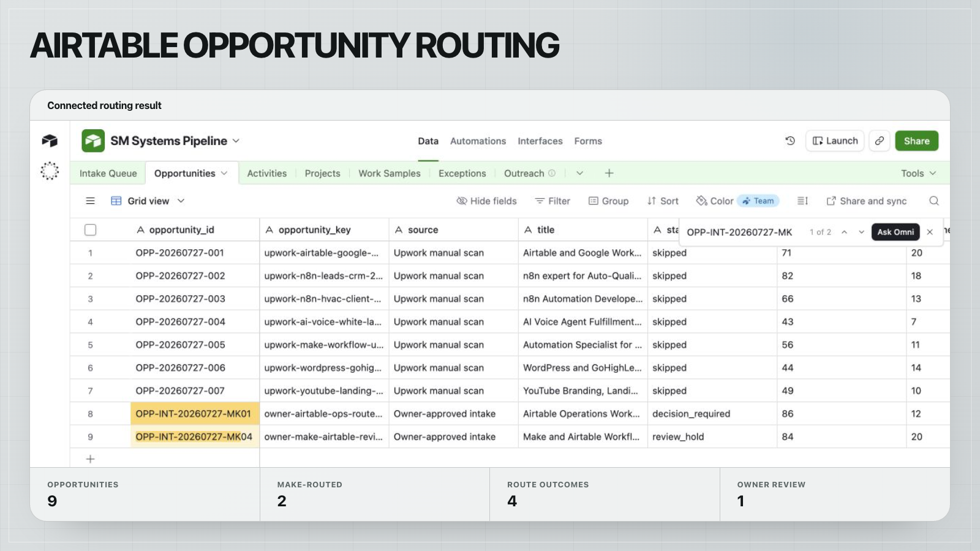Click Ask Omni button

click(895, 232)
